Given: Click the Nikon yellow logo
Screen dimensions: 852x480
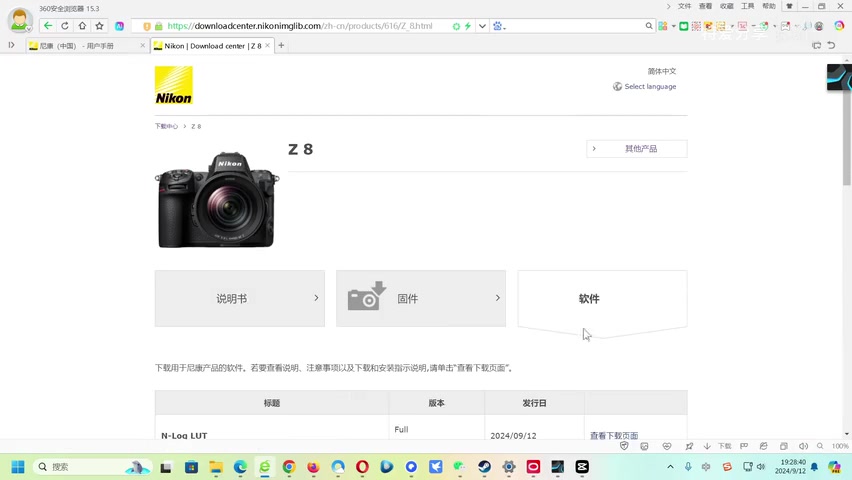Looking at the screenshot, I should click(x=173, y=85).
